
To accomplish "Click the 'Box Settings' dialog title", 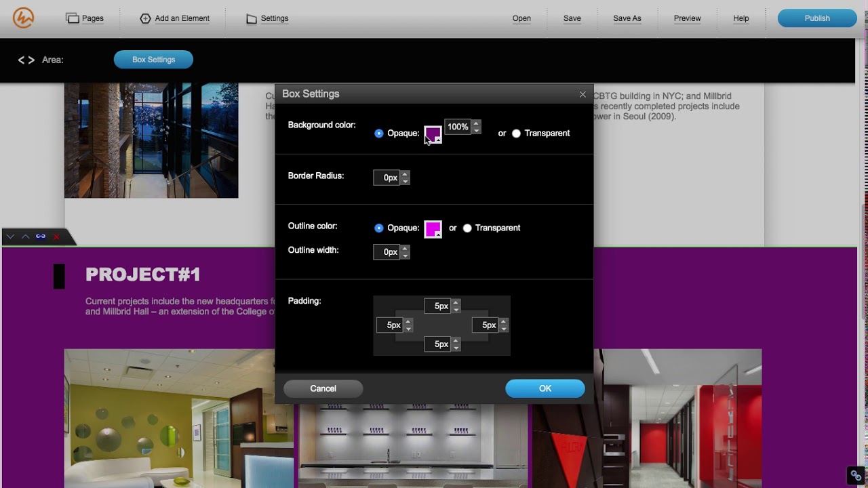I will 311,94.
